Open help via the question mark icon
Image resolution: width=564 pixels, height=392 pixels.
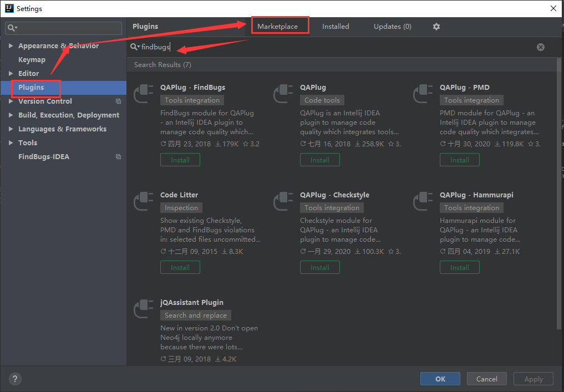(14, 379)
